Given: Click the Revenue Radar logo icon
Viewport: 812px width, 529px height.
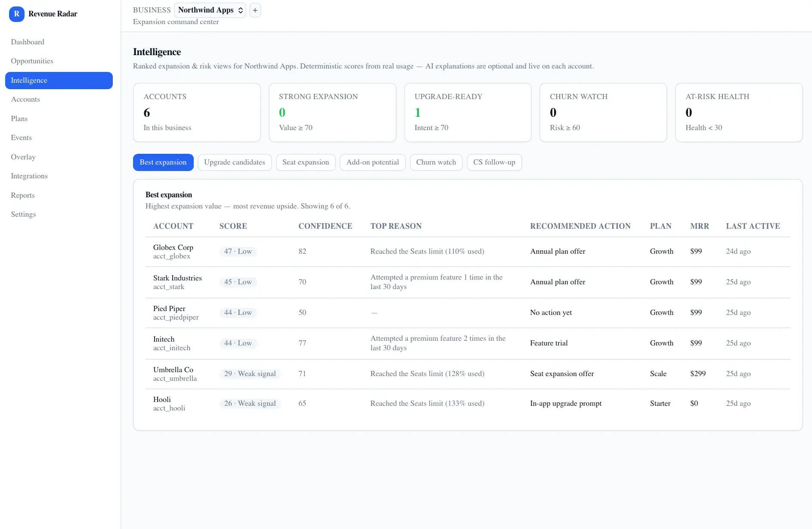Looking at the screenshot, I should [16, 14].
